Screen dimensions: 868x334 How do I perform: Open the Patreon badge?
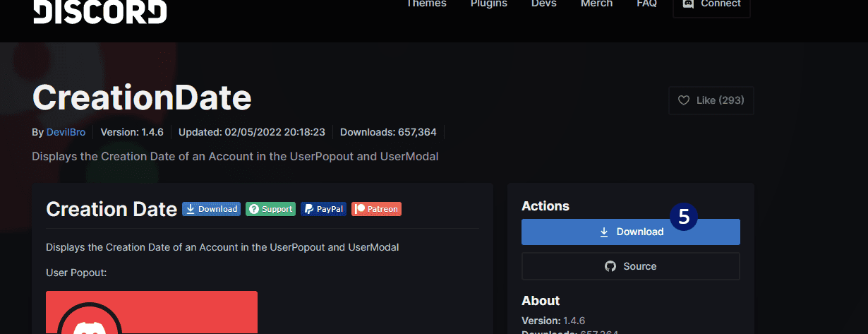pos(376,209)
